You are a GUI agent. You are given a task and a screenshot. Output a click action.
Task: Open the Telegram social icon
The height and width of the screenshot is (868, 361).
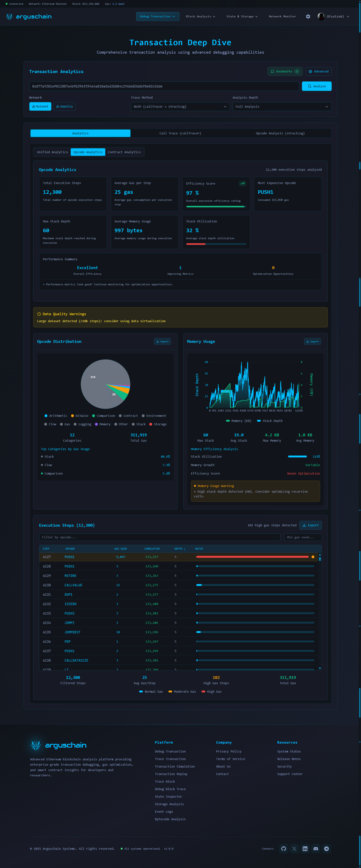(x=326, y=848)
